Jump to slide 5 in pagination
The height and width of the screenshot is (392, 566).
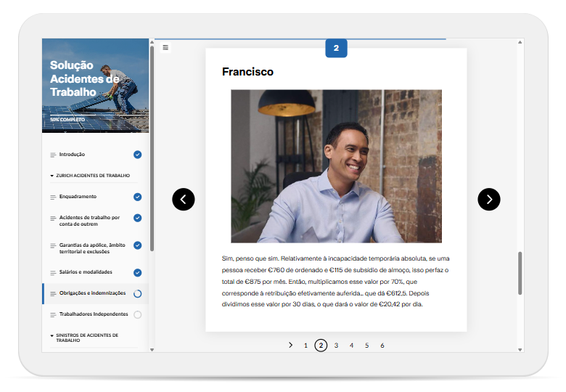pyautogui.click(x=366, y=346)
